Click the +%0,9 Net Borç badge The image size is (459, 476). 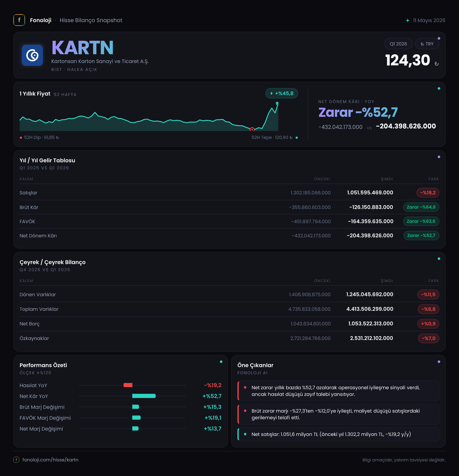click(428, 324)
